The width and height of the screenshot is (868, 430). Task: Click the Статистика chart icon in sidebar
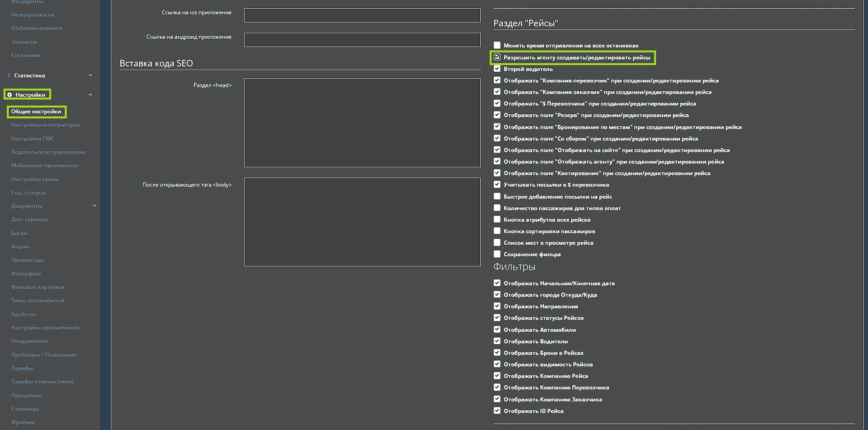pos(9,76)
